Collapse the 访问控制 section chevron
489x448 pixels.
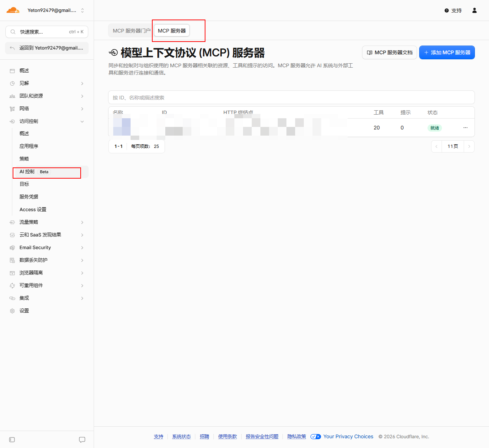pyautogui.click(x=82, y=121)
